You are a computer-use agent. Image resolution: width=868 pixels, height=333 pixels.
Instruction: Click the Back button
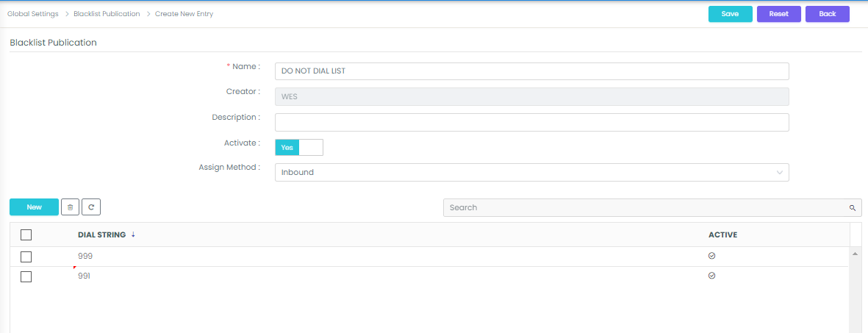(828, 14)
